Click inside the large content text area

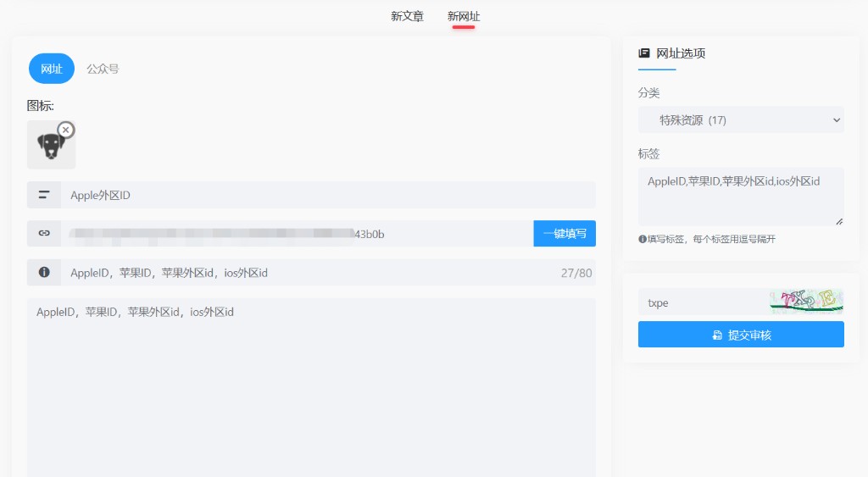pos(311,387)
